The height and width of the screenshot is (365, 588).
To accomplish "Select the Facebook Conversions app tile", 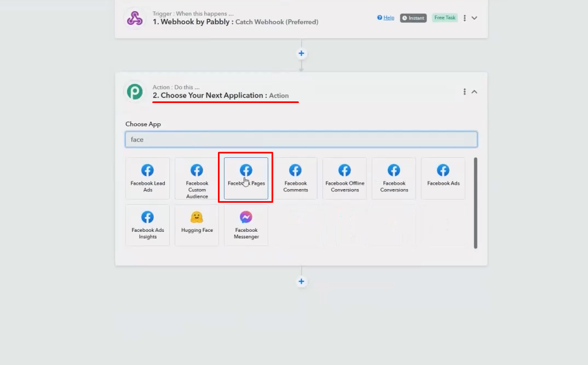I will (394, 178).
